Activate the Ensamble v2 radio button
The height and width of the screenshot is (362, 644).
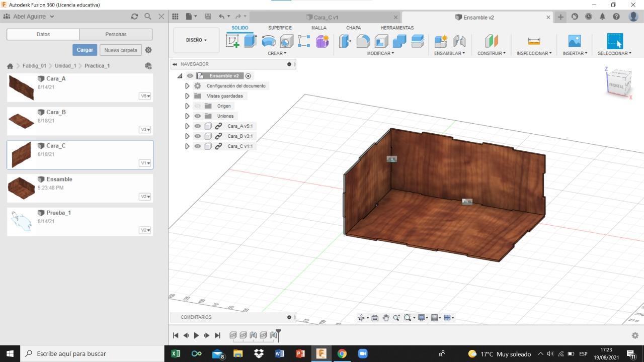[248, 76]
